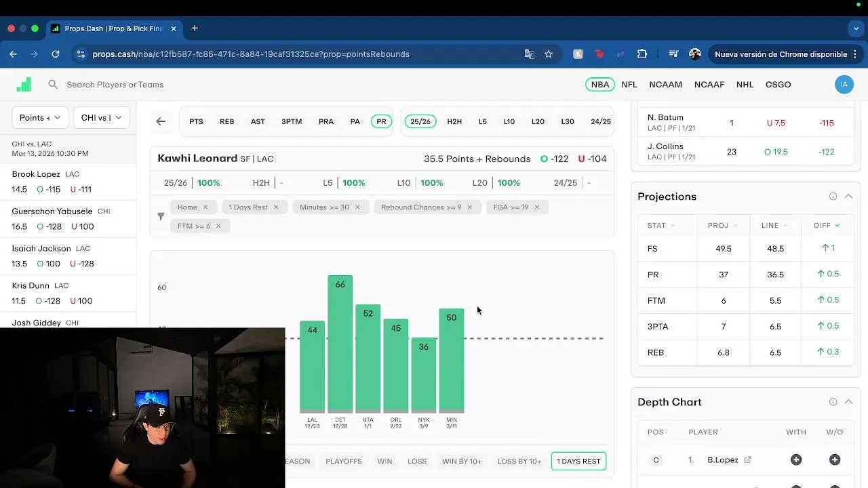Switch to the NFL league tab
The width and height of the screenshot is (868, 488).
point(629,85)
